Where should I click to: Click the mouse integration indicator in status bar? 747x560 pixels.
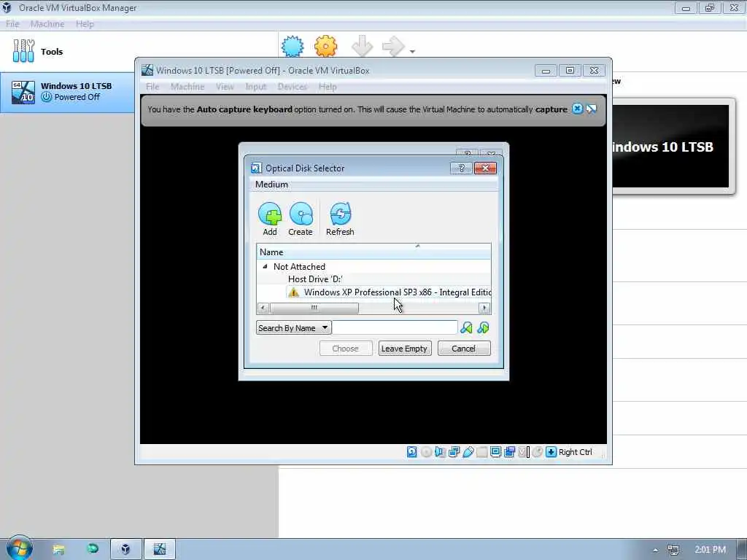point(538,451)
